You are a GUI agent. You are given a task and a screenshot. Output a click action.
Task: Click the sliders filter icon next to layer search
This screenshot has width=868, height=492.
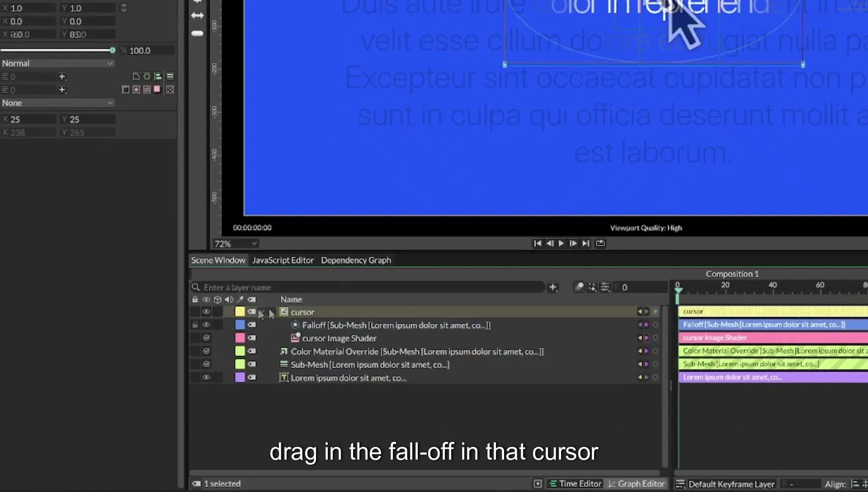tap(605, 287)
